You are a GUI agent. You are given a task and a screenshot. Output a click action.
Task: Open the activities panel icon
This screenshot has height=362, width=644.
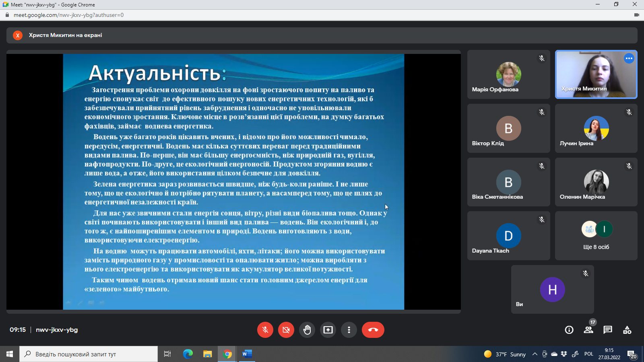coord(627,330)
